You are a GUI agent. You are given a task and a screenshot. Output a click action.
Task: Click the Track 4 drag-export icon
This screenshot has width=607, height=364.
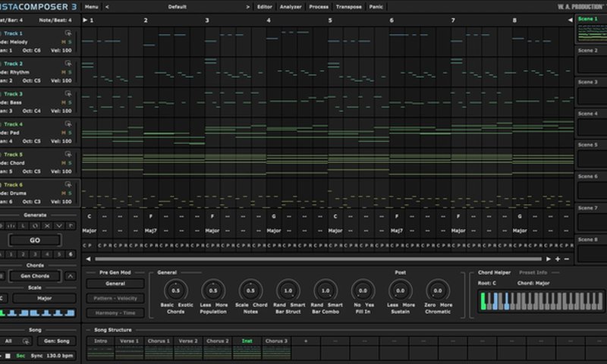[x=69, y=124]
